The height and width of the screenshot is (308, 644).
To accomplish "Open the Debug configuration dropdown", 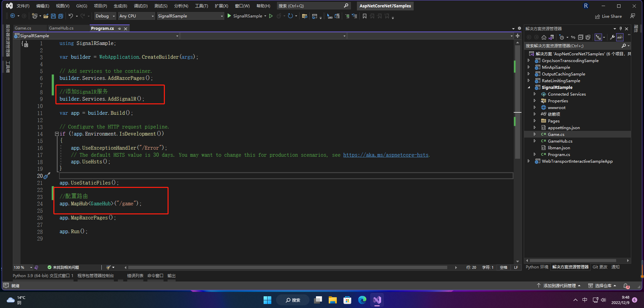I will point(105,16).
